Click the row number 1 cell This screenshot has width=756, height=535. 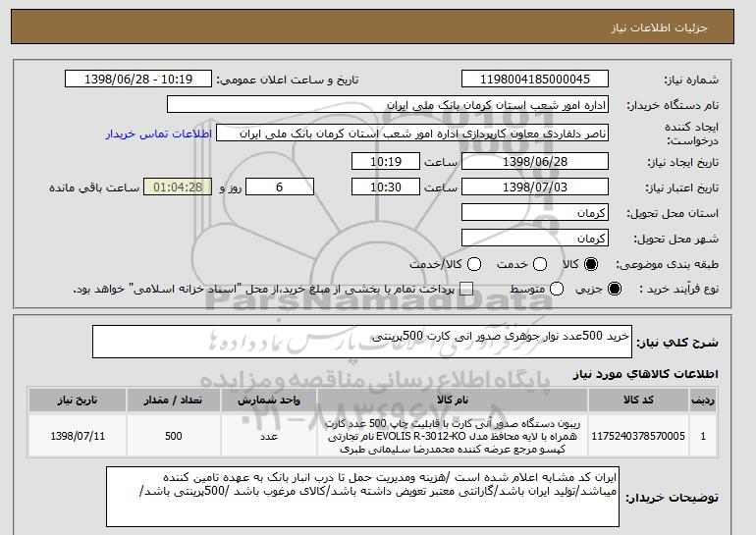click(703, 436)
